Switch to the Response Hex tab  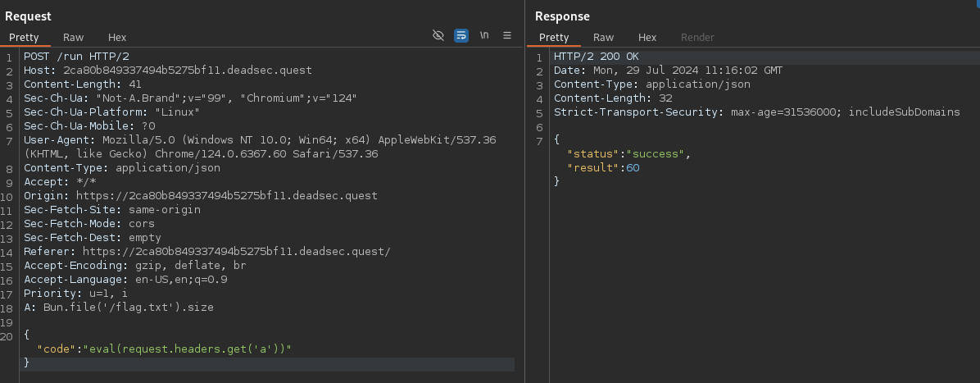(647, 37)
